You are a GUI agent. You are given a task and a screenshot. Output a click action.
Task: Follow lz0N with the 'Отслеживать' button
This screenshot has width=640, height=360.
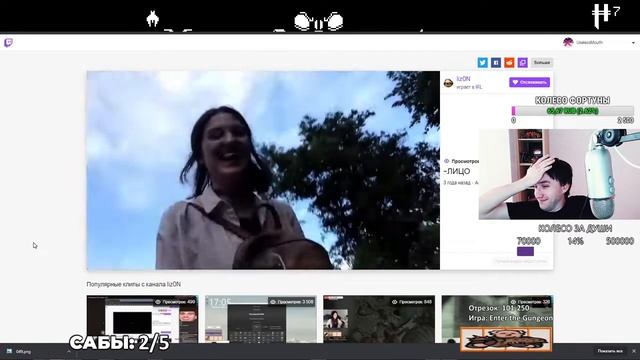point(529,82)
